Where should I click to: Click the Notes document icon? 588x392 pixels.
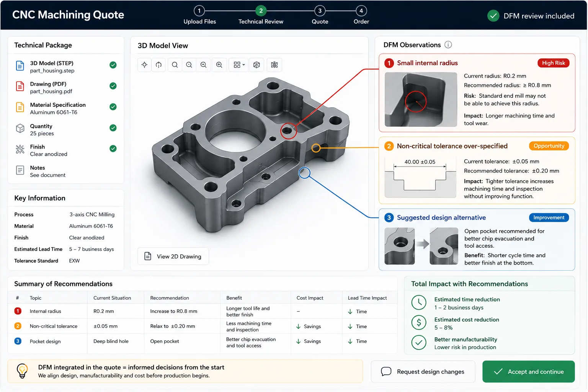pos(20,170)
